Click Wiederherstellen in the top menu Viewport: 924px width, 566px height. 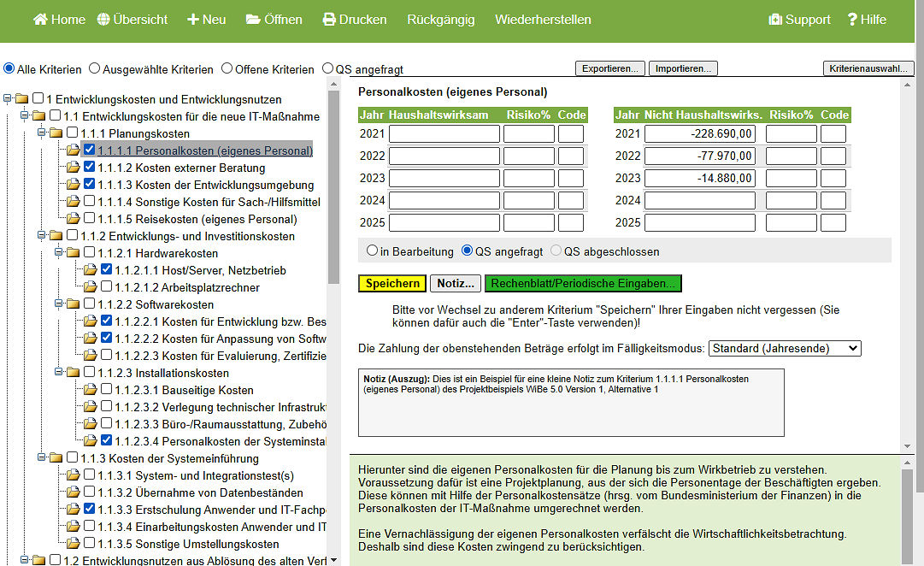[x=543, y=20]
